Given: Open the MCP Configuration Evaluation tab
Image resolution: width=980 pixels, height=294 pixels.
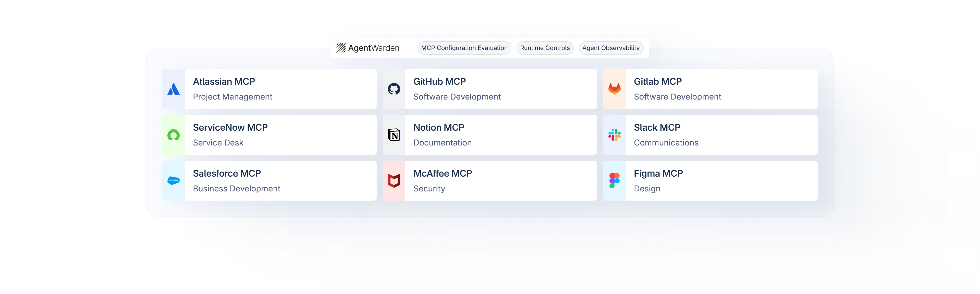Looking at the screenshot, I should [464, 48].
